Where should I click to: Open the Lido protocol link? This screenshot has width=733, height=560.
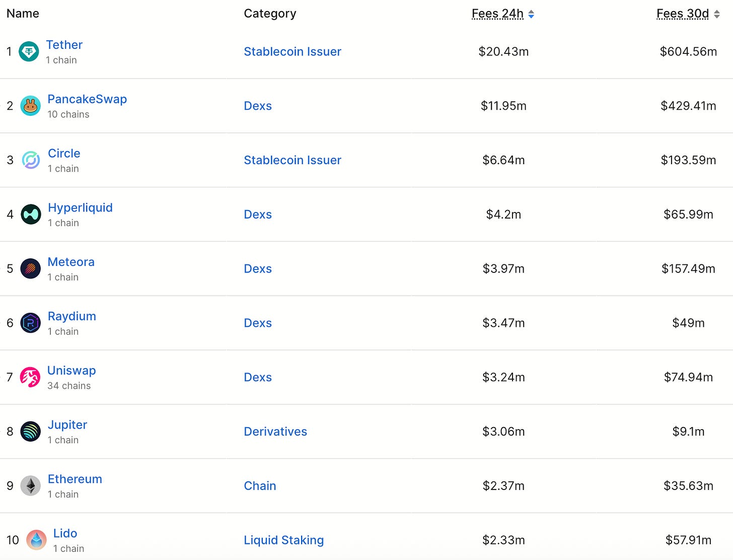click(65, 533)
